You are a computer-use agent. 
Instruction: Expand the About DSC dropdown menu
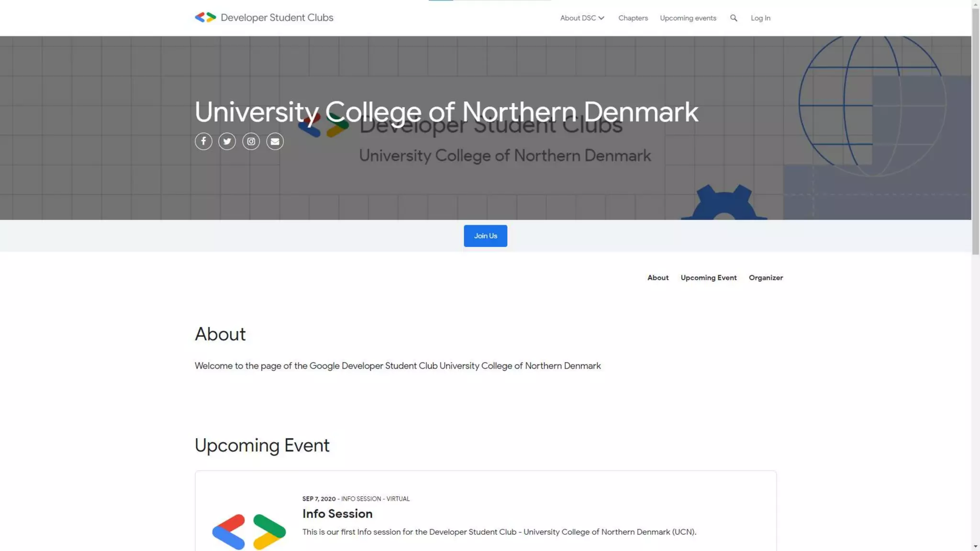point(582,18)
